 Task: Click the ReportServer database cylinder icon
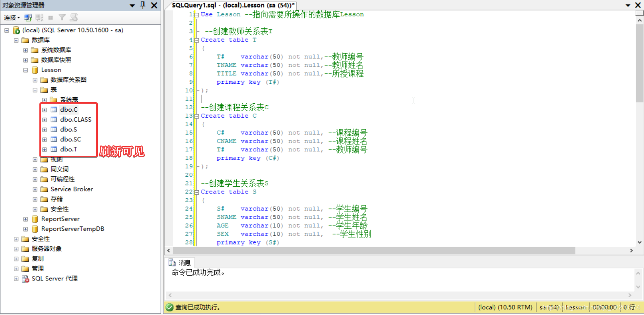click(35, 219)
